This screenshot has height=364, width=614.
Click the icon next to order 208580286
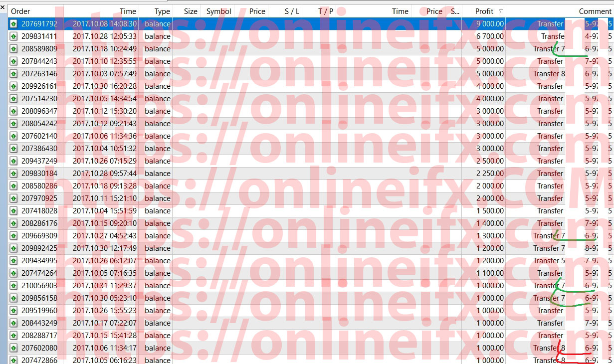(x=13, y=186)
